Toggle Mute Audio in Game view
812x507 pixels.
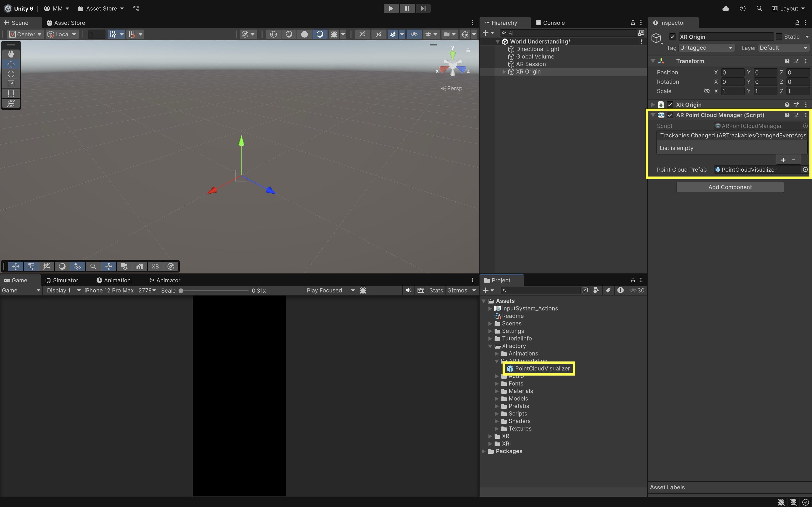408,290
